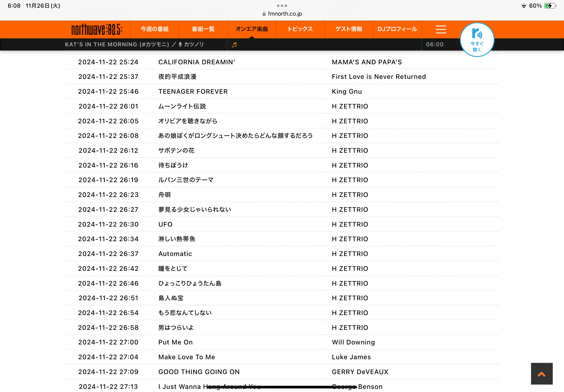564x392 pixels.
Task: Click KAT'S IN THE MORNING program link
Action: [117, 44]
